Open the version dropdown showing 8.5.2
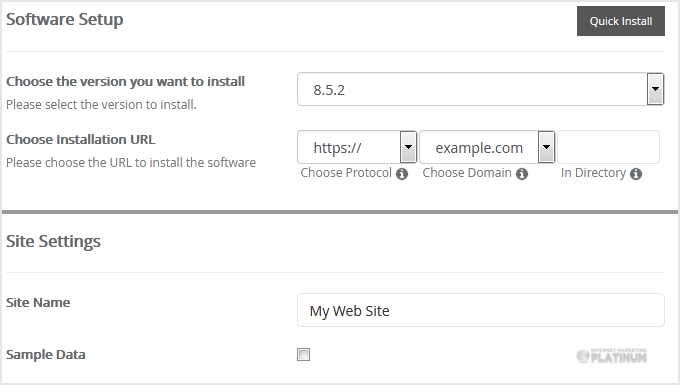The height and width of the screenshot is (385, 680). point(481,89)
